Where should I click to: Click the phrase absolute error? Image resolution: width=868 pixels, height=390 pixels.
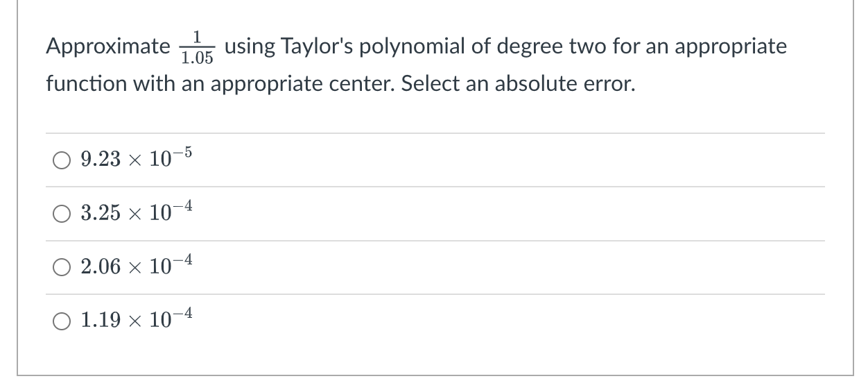[x=562, y=84]
